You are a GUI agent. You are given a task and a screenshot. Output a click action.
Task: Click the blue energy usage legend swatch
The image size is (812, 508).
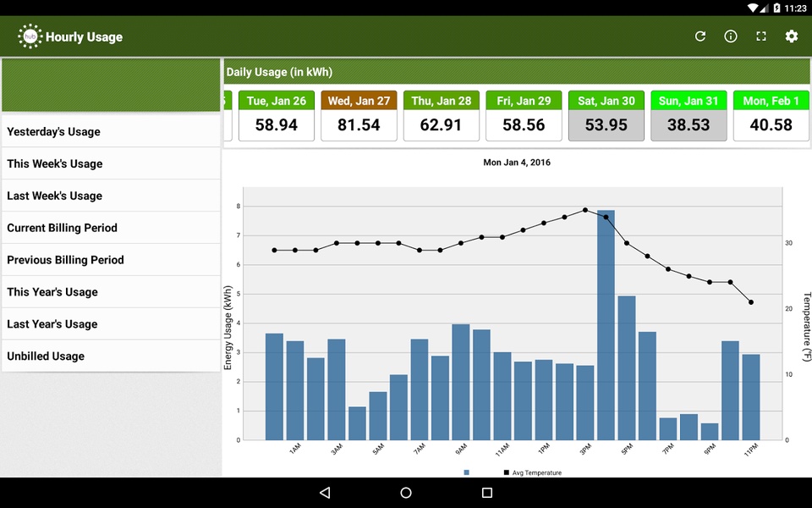[x=467, y=472]
